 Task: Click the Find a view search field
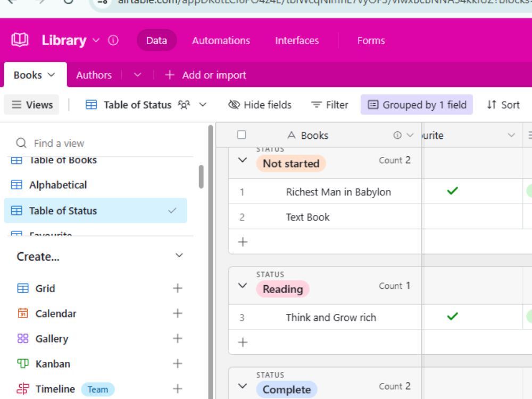point(102,143)
